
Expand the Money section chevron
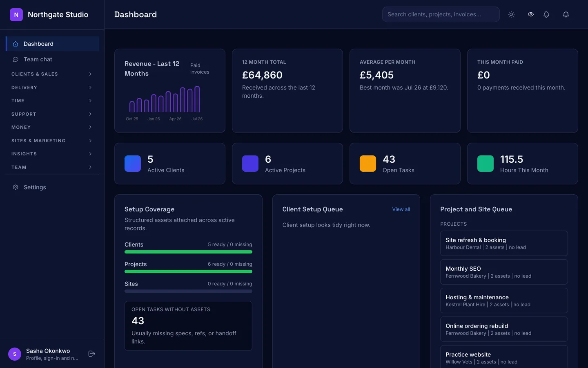click(x=90, y=127)
